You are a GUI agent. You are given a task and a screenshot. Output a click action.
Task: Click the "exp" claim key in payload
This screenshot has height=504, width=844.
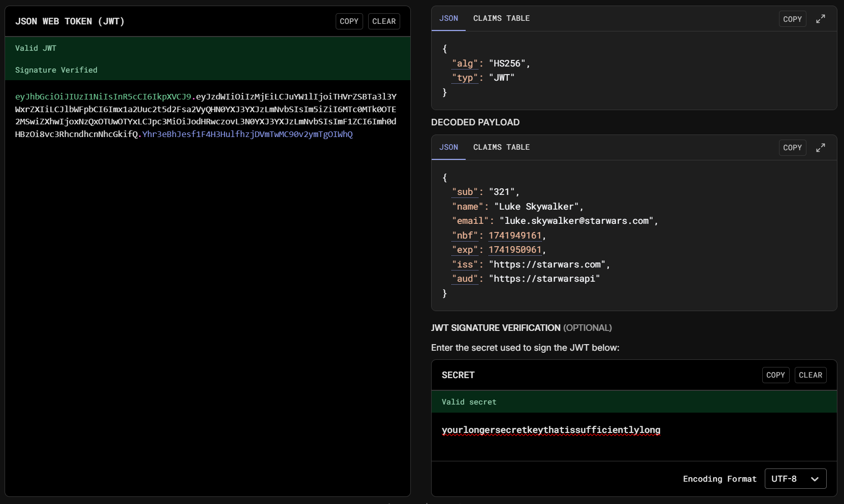click(x=465, y=250)
